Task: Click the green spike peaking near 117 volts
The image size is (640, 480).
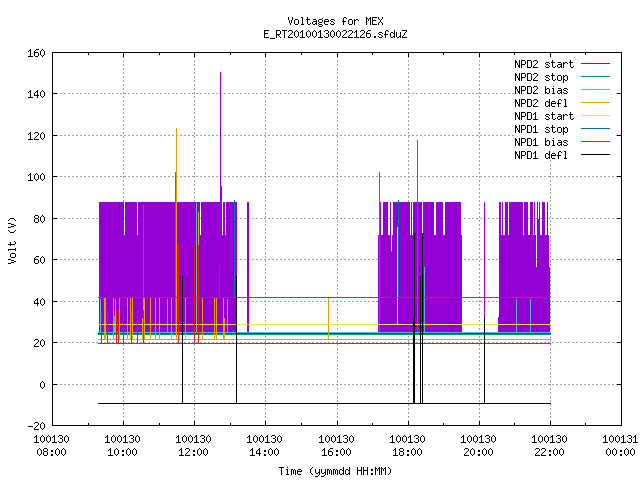Action: (418, 171)
